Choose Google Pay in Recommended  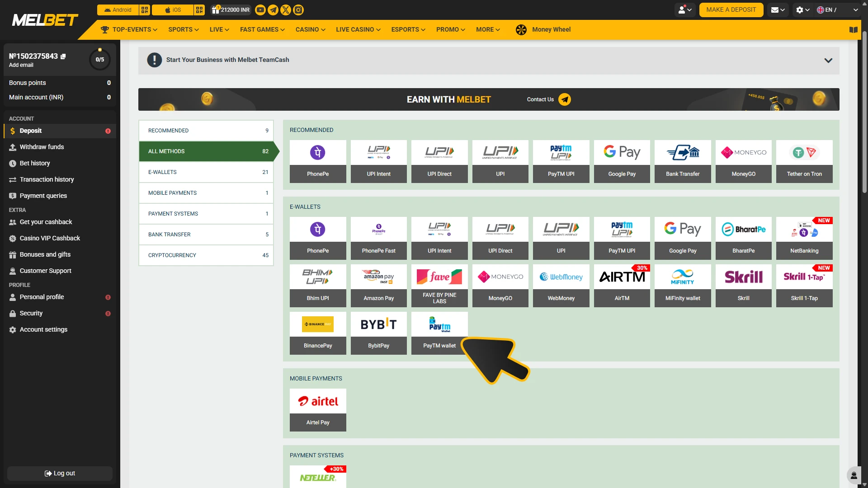pos(622,161)
